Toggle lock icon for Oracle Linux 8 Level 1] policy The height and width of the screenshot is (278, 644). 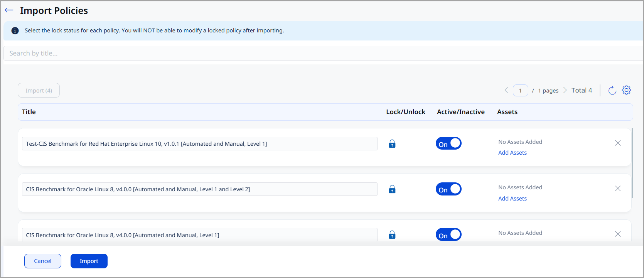coord(392,235)
